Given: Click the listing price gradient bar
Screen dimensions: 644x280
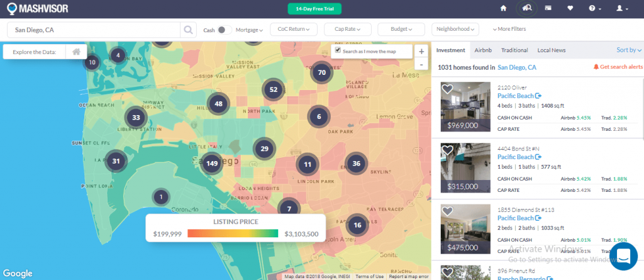Looking at the screenshot, I should coord(233,233).
